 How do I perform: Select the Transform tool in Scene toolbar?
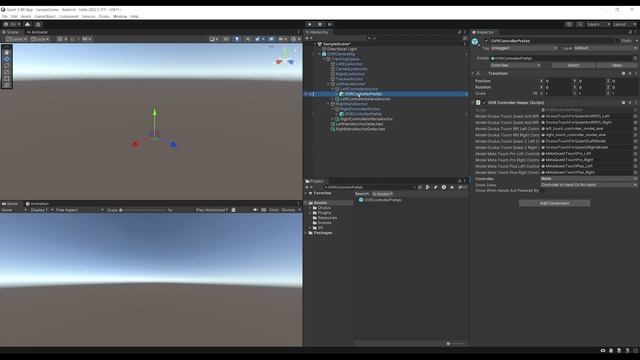(x=7, y=85)
